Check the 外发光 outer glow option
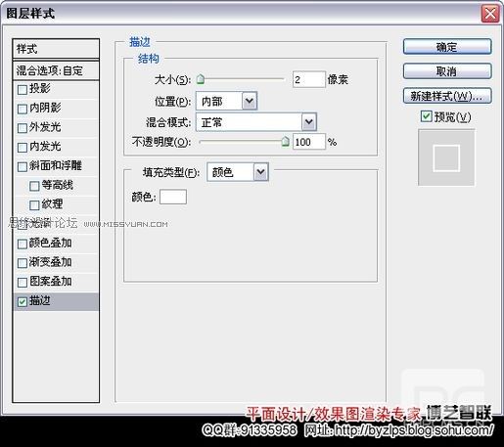 click(x=23, y=128)
